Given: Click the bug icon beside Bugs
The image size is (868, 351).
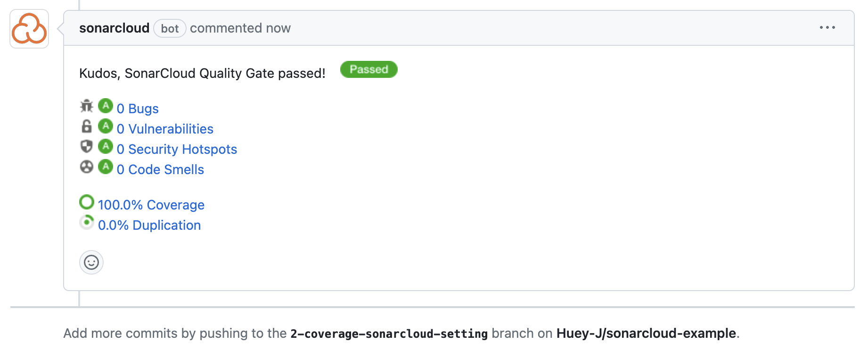Looking at the screenshot, I should (87, 106).
